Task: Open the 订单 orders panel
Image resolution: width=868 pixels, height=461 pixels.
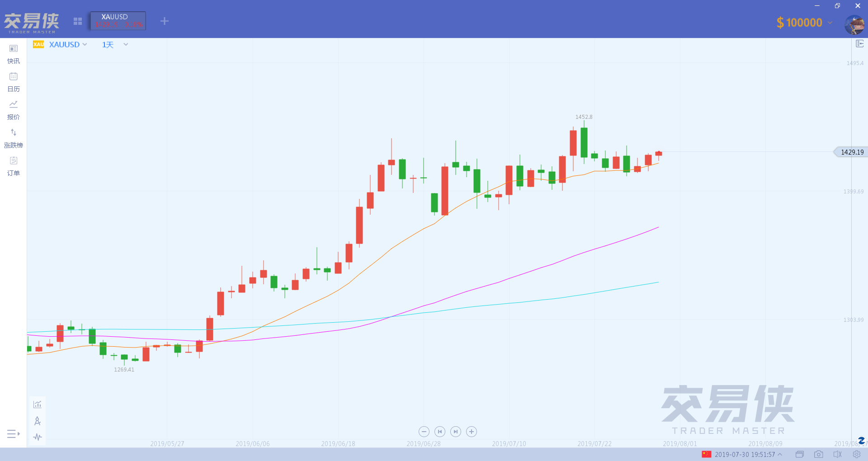Action: coord(14,166)
